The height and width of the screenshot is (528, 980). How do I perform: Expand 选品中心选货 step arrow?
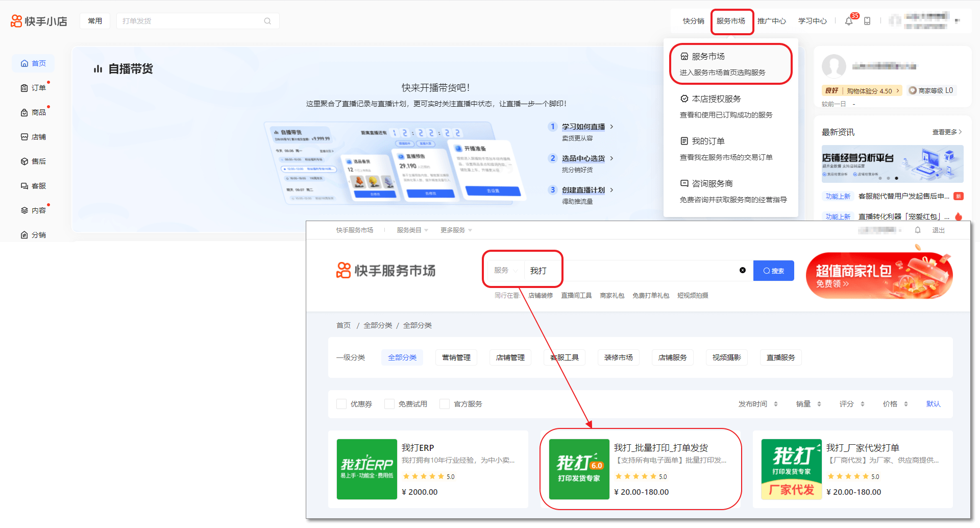pos(611,158)
